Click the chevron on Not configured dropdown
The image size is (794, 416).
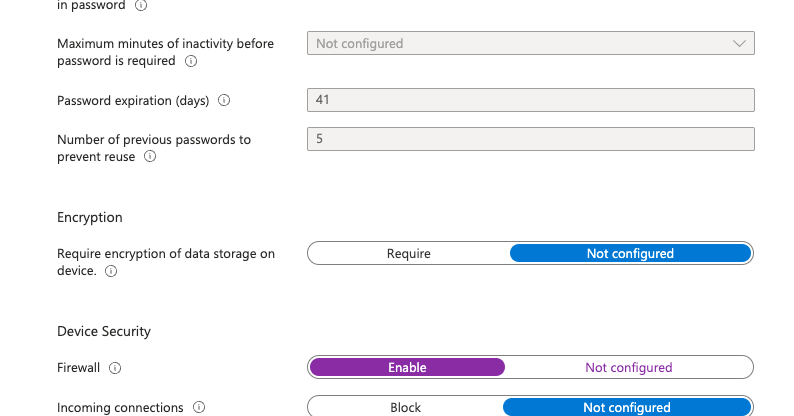coord(739,44)
